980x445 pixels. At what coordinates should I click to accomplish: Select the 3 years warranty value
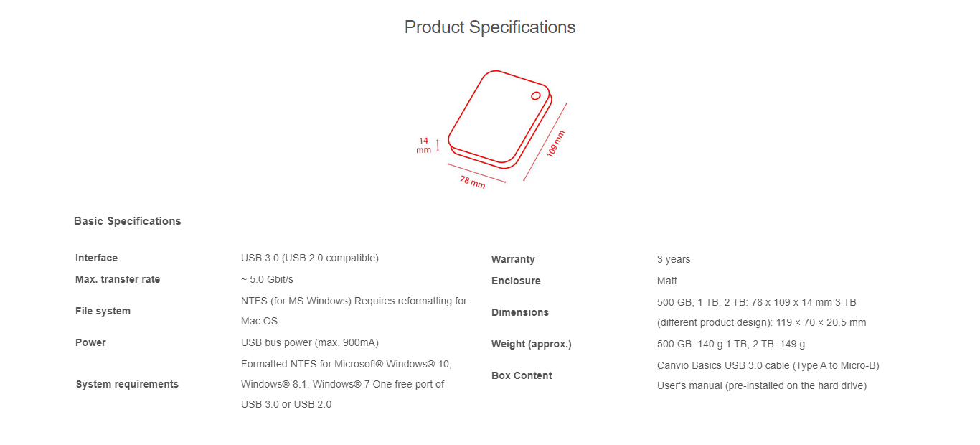point(674,259)
